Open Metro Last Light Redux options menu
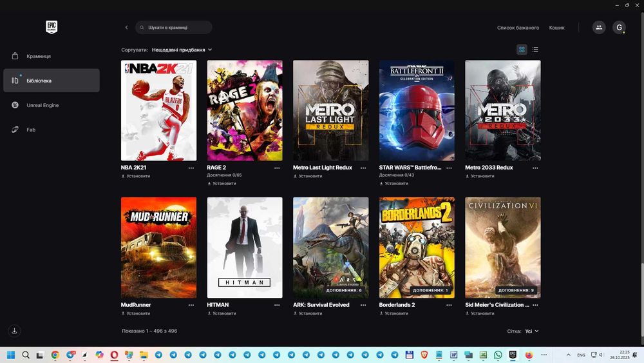Screen dimensions: 644x363 point(363,168)
